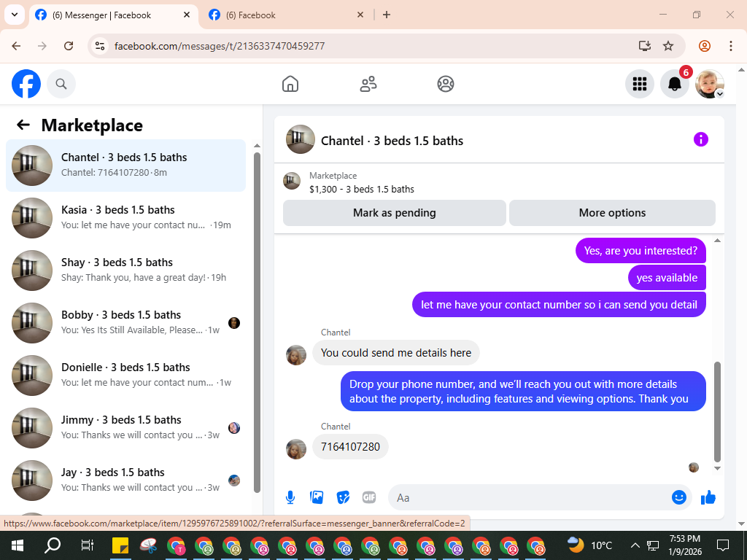View site information icon in address bar

[99, 46]
